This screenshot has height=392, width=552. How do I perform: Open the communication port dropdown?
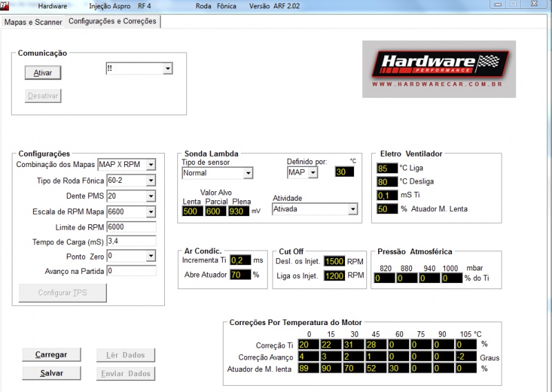(x=168, y=68)
